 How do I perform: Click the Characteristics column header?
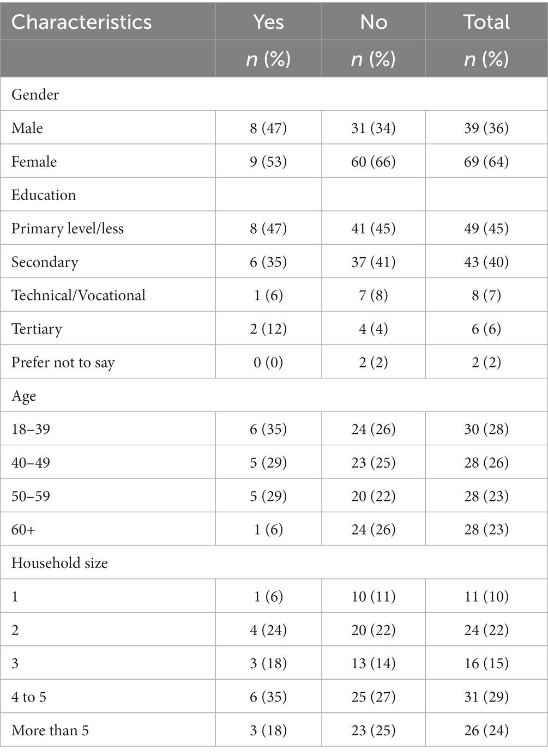tap(82, 22)
